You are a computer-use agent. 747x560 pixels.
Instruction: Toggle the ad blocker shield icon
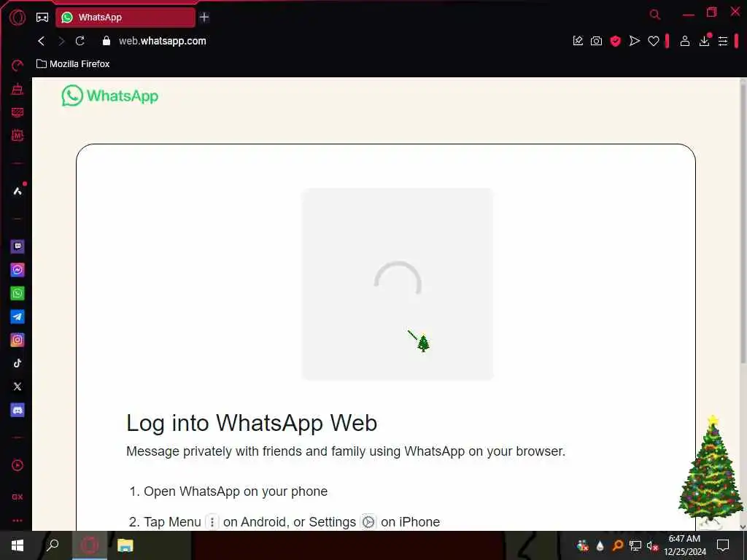coord(616,42)
